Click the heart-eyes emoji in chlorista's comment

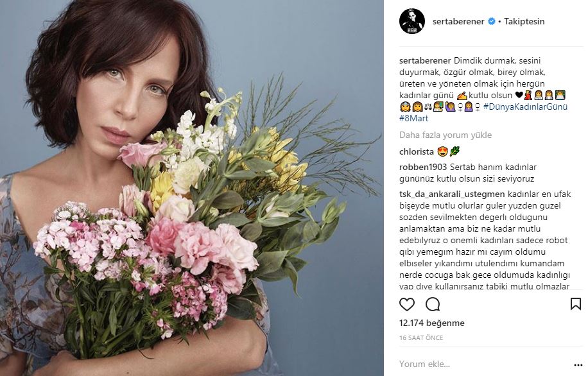(442, 151)
